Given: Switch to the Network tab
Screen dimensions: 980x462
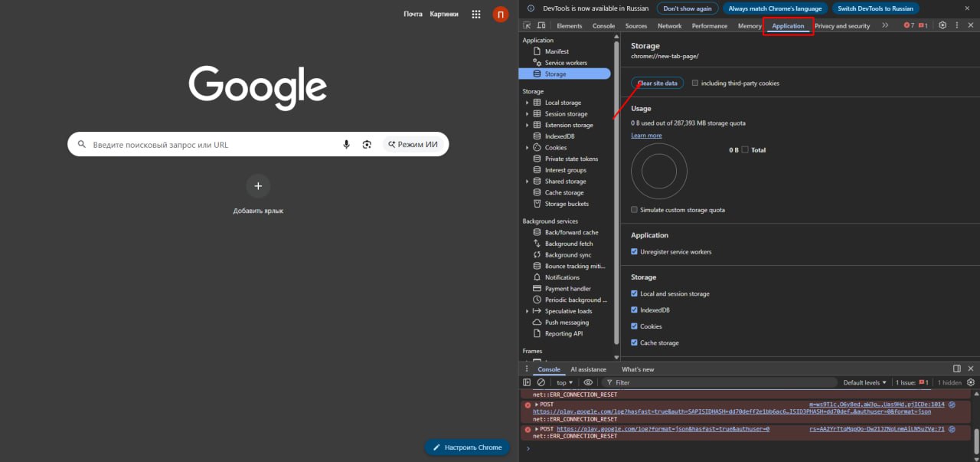Looking at the screenshot, I should pyautogui.click(x=669, y=26).
